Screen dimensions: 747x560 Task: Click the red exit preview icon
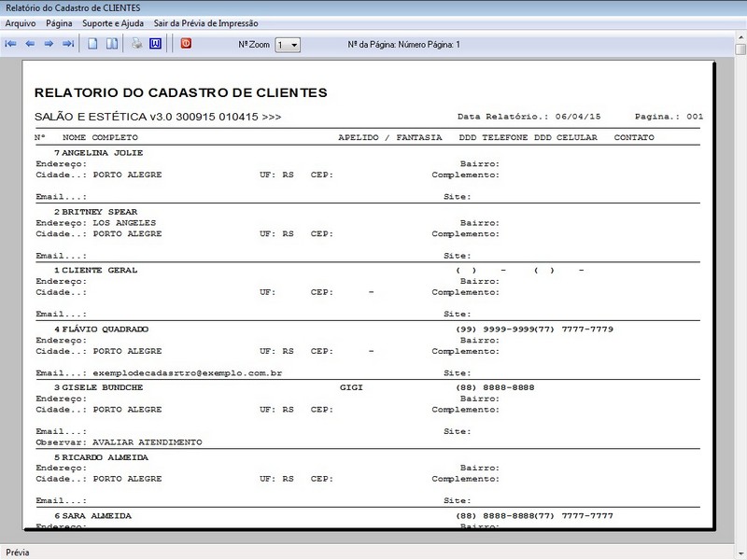point(186,44)
